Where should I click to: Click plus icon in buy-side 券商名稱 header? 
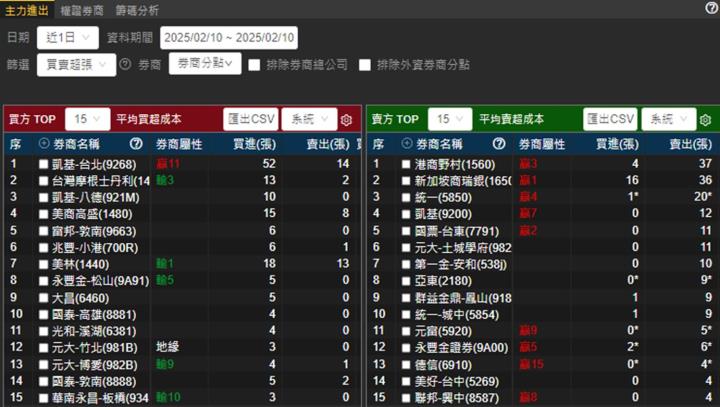[x=44, y=143]
